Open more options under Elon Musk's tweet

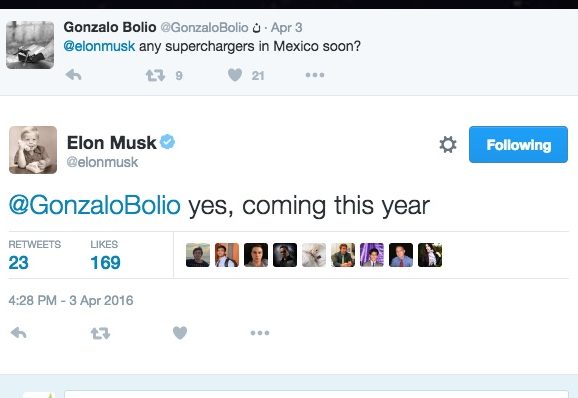pyautogui.click(x=260, y=333)
